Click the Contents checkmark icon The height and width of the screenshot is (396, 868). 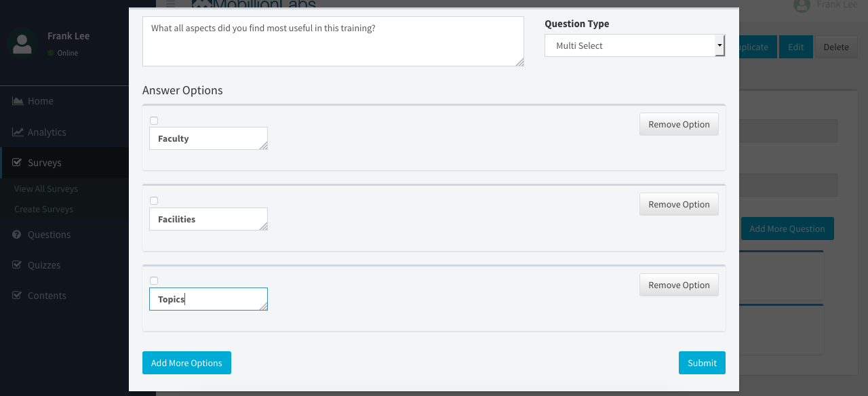tap(17, 296)
